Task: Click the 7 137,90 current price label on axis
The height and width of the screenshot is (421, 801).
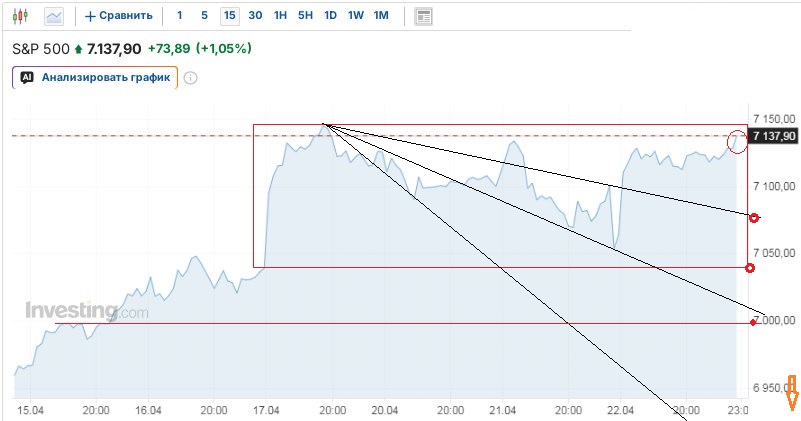Action: click(774, 136)
